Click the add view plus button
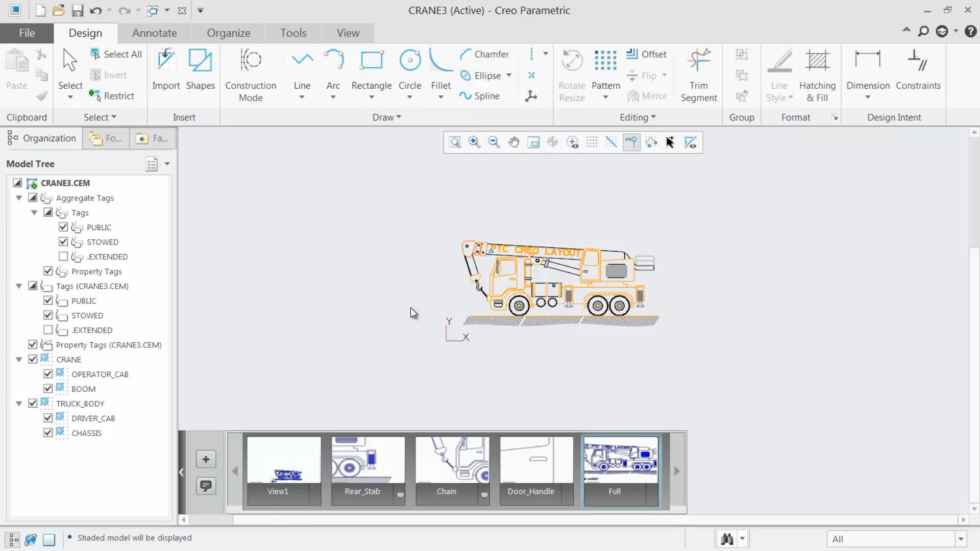Screen dimensions: 980x551 coord(206,459)
